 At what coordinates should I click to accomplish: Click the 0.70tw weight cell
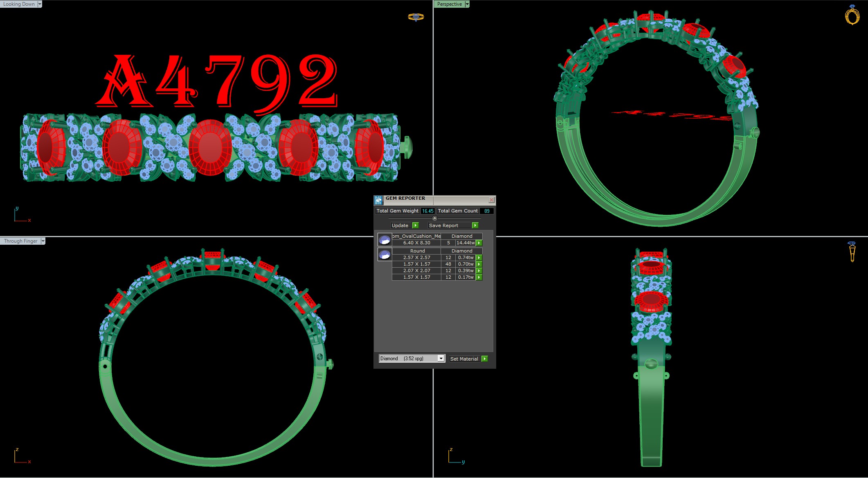tap(465, 264)
